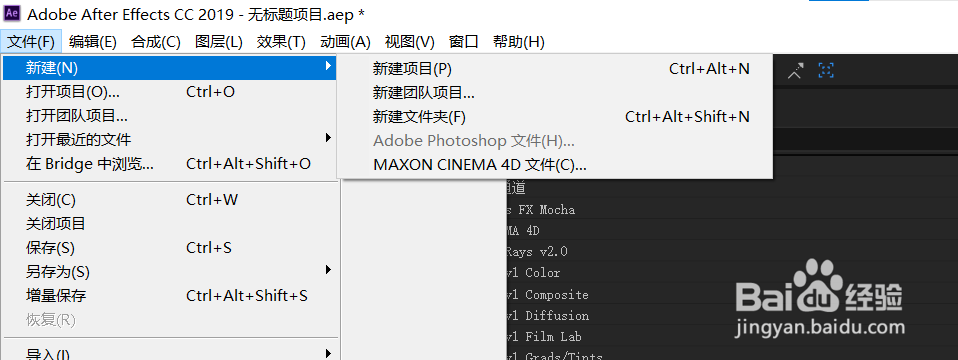This screenshot has height=360, width=958.
Task: Open the 编辑(E) menu
Action: pyautogui.click(x=93, y=42)
